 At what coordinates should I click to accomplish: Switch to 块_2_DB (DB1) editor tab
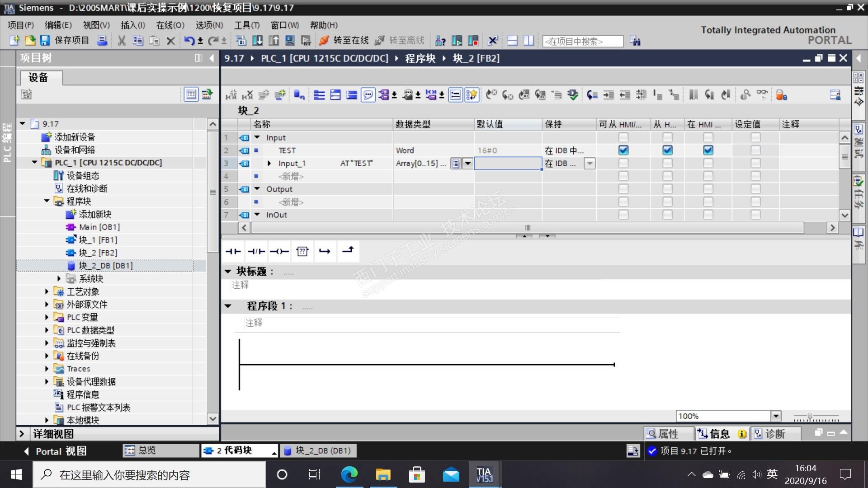click(318, 450)
